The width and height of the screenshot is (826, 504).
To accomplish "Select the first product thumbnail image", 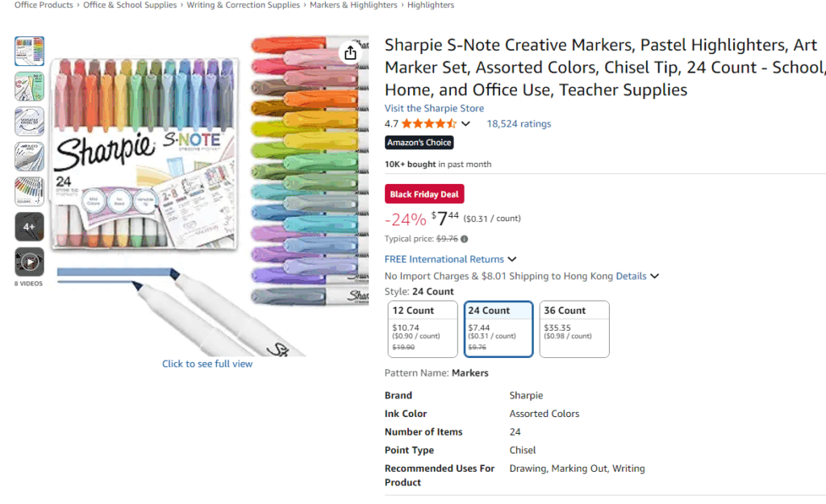I will pyautogui.click(x=29, y=51).
